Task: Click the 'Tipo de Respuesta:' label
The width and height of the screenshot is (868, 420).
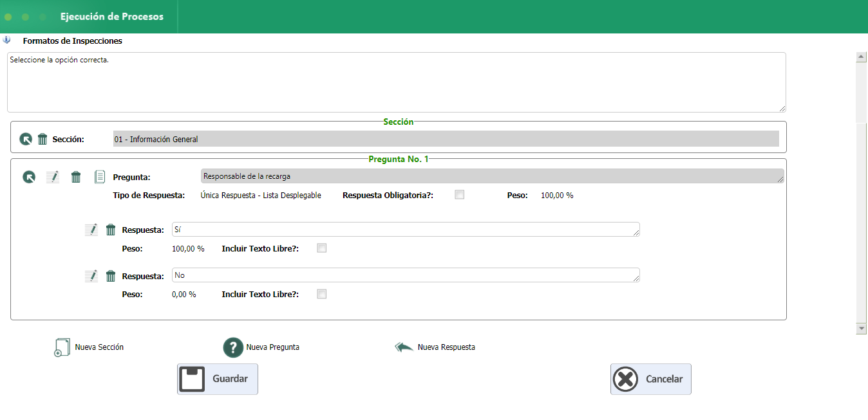Action: pos(149,196)
